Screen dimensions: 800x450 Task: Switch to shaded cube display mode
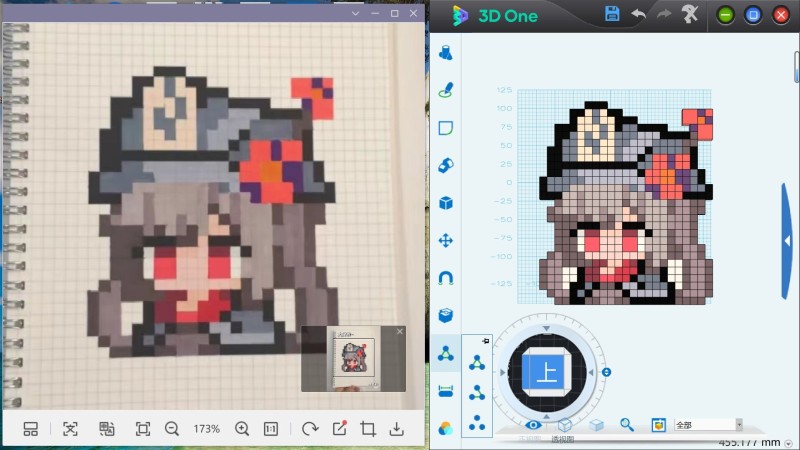coord(596,424)
